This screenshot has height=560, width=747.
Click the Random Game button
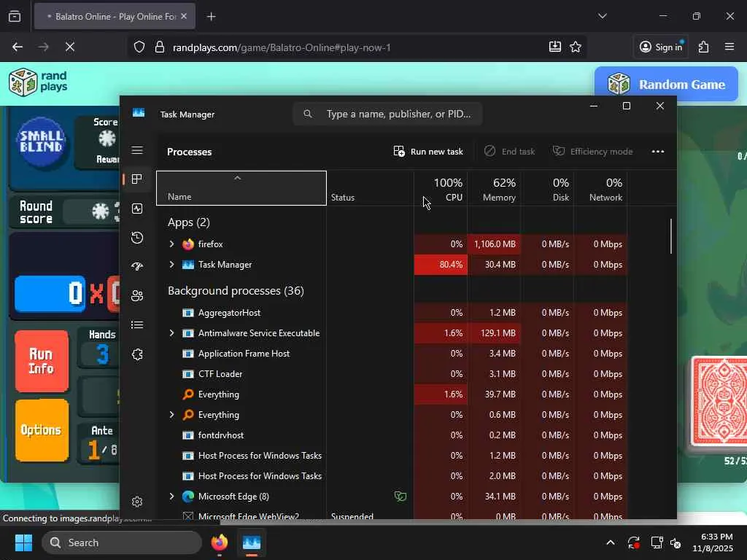pyautogui.click(x=666, y=85)
